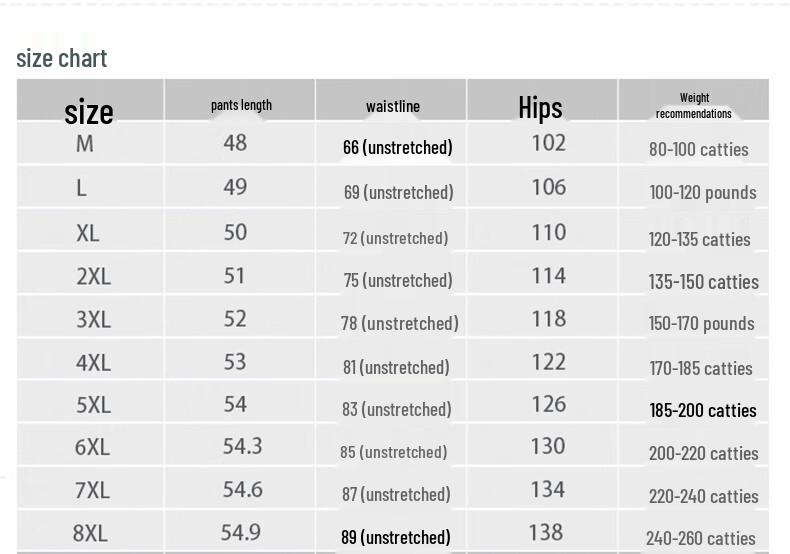Select pants length value 48
The width and height of the screenshot is (790, 554).
pos(235,143)
